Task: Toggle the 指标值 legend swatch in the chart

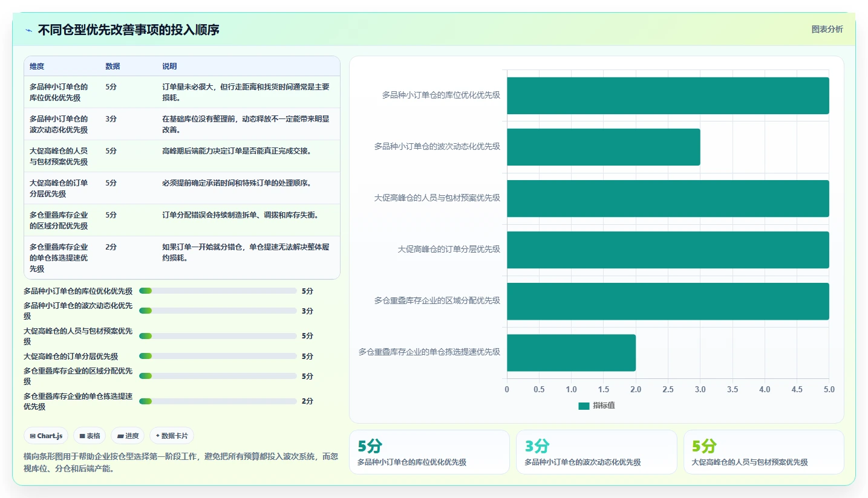Action: point(584,406)
